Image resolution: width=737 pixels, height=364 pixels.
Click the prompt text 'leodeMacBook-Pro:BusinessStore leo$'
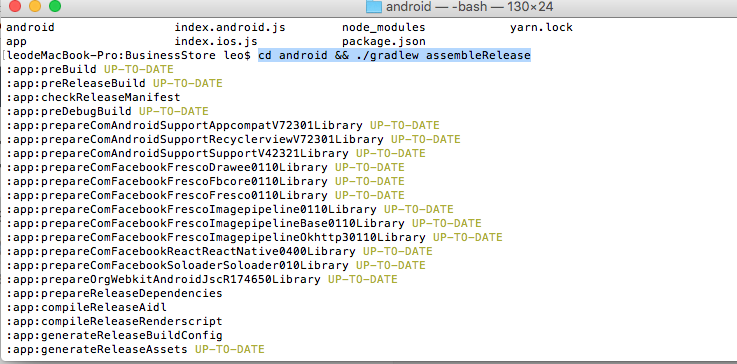tap(129, 55)
